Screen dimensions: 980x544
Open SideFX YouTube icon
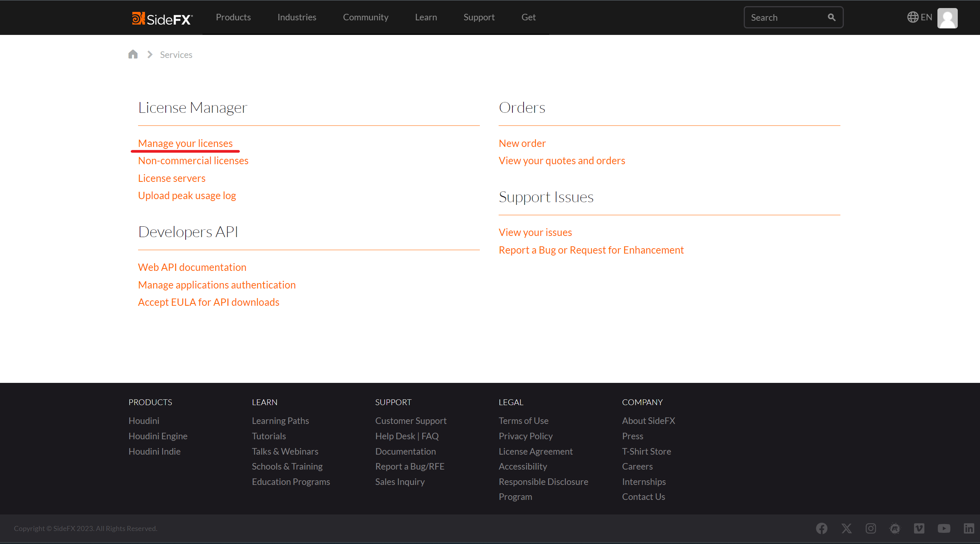tap(944, 528)
